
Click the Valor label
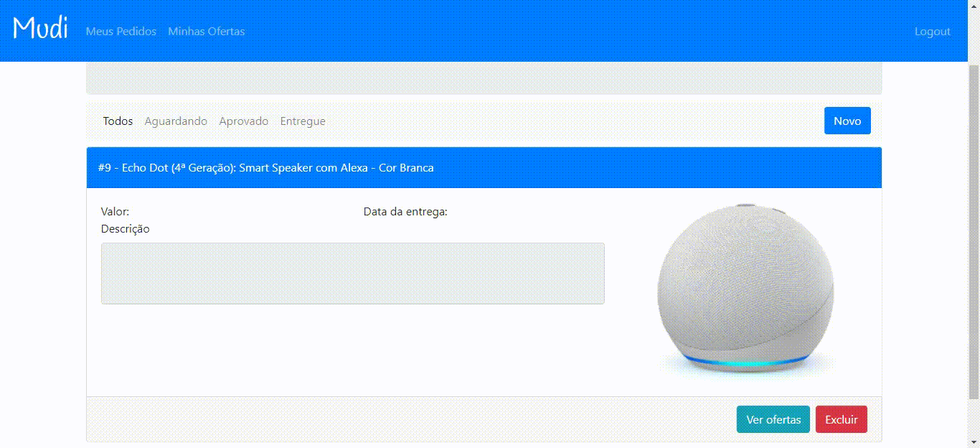click(115, 212)
